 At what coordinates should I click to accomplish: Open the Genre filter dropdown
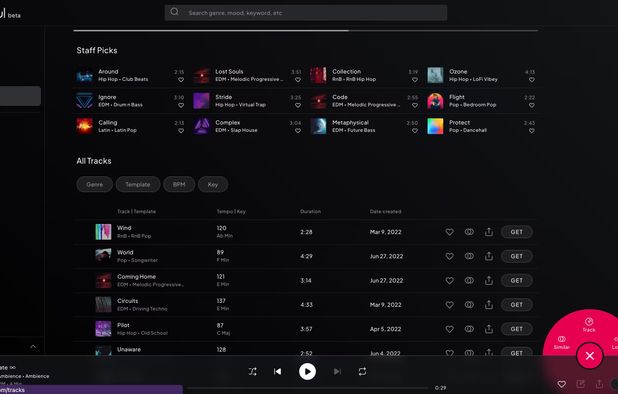(x=95, y=184)
